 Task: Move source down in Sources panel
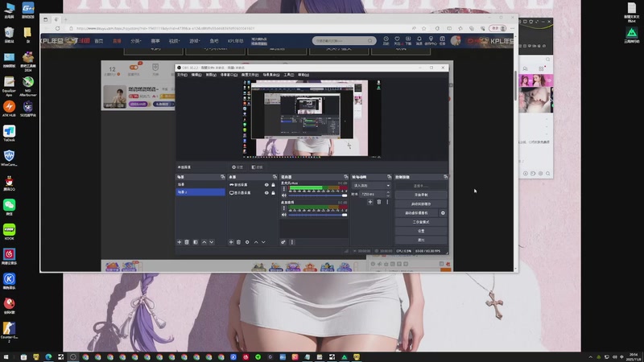point(263,242)
